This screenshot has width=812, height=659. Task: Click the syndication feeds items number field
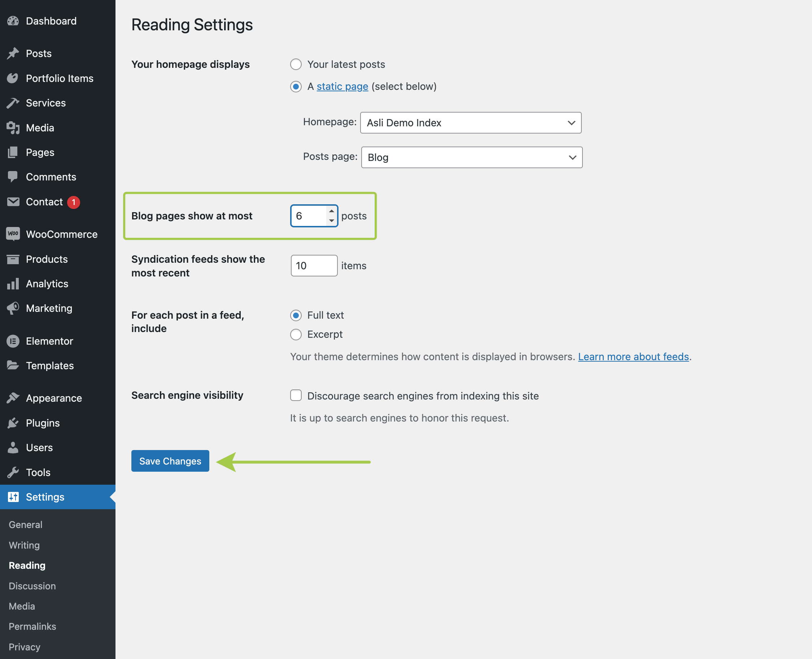pos(314,266)
